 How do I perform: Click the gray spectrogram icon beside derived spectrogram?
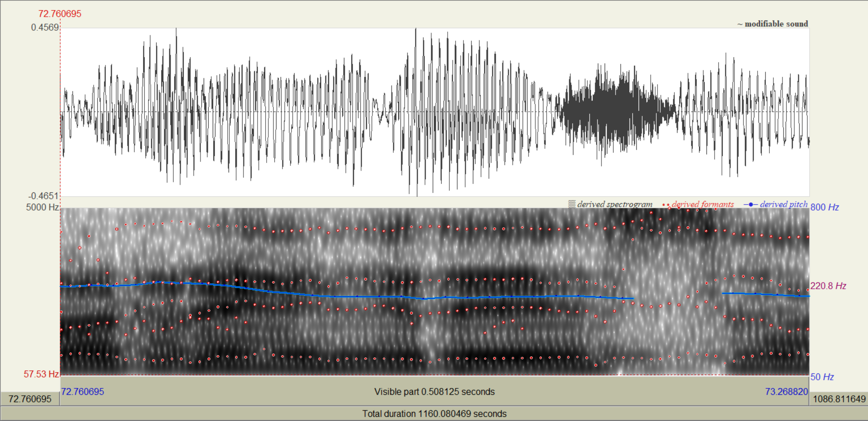tap(572, 204)
